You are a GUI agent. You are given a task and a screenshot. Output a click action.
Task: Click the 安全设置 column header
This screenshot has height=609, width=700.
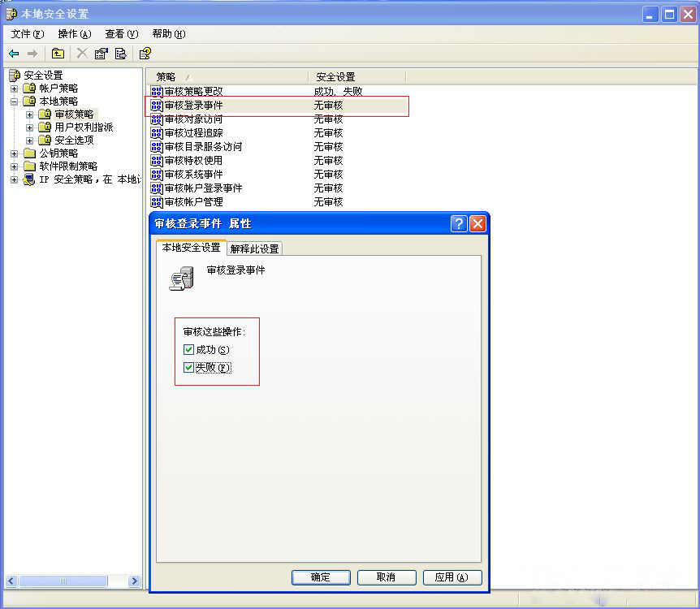click(x=335, y=76)
